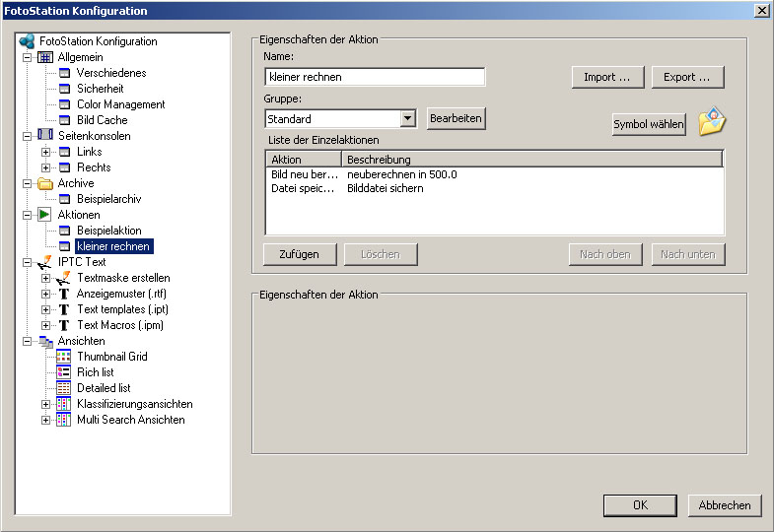The image size is (774, 532).
Task: Click the Allgemein grid icon
Action: click(x=45, y=57)
